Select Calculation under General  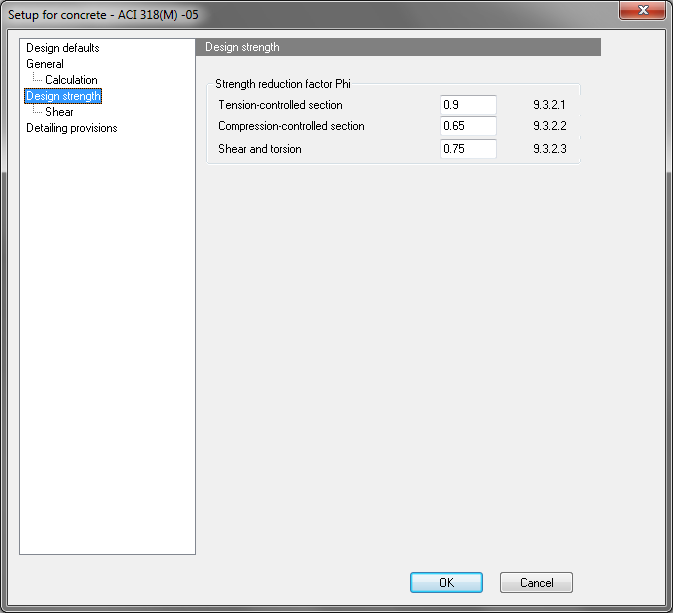(71, 80)
